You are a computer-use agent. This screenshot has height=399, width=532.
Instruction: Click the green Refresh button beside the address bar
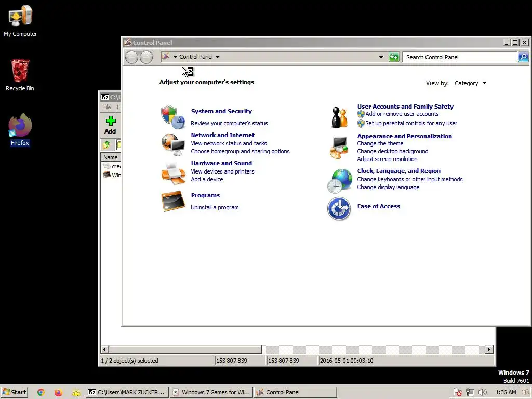[394, 57]
